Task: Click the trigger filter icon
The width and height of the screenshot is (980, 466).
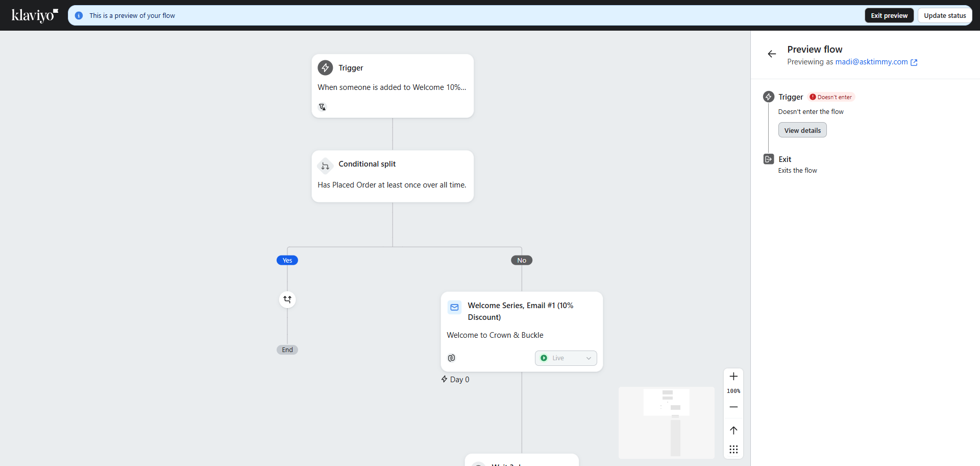Action: click(x=322, y=107)
